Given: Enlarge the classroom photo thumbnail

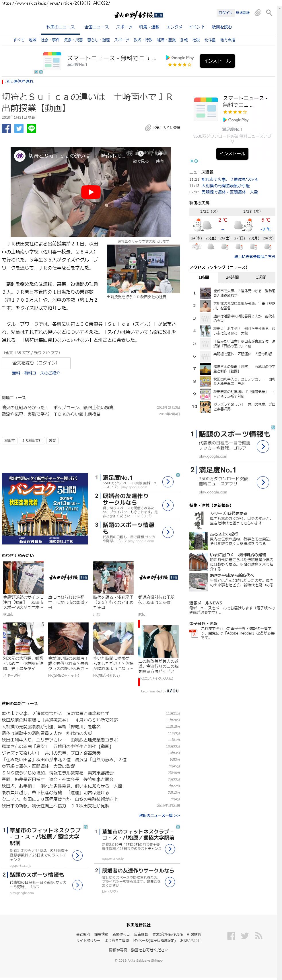Looking at the screenshot, I should [x=143, y=269].
